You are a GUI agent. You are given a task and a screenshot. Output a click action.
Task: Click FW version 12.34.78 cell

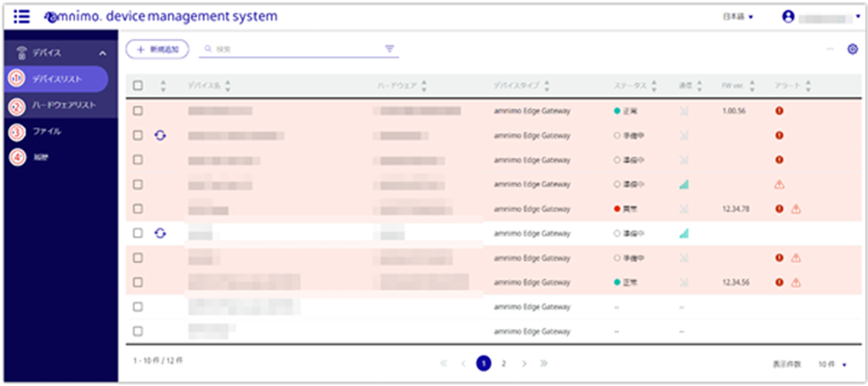coord(736,209)
